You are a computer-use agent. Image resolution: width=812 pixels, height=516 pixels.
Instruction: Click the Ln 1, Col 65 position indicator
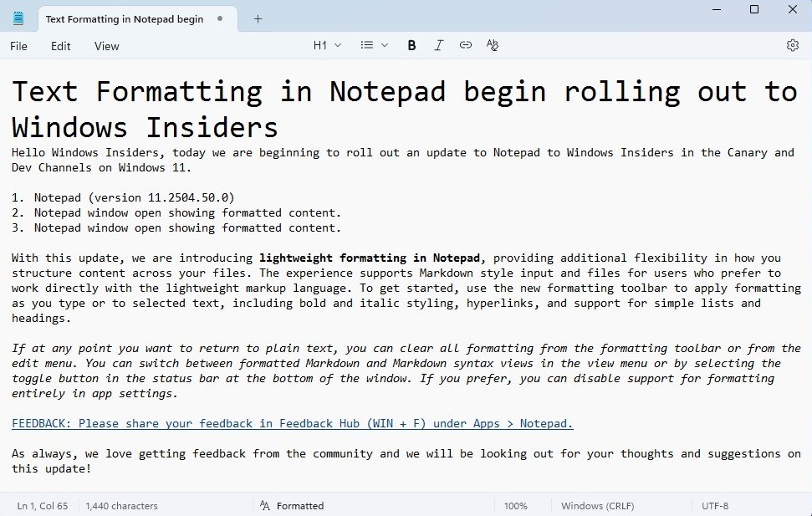coord(43,506)
